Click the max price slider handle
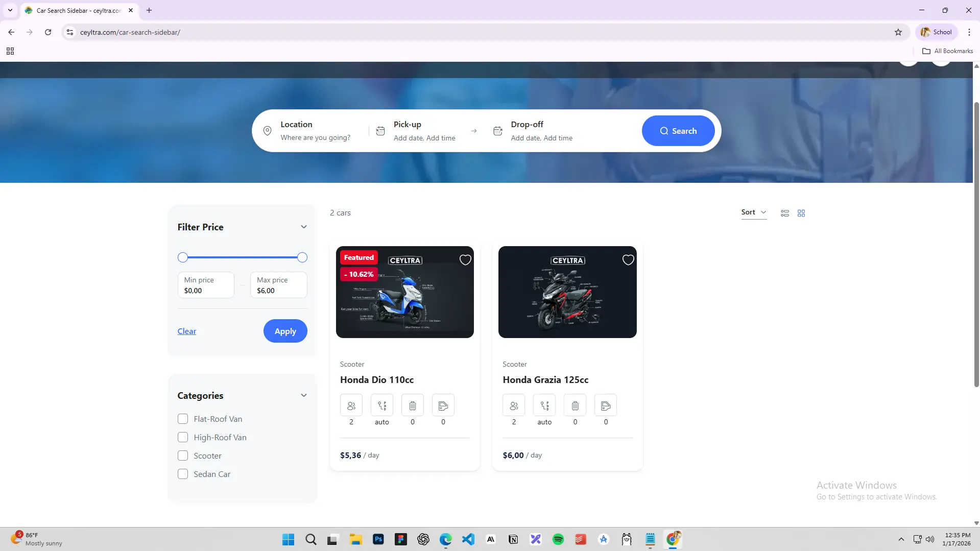Viewport: 980px width, 551px height. pyautogui.click(x=302, y=257)
